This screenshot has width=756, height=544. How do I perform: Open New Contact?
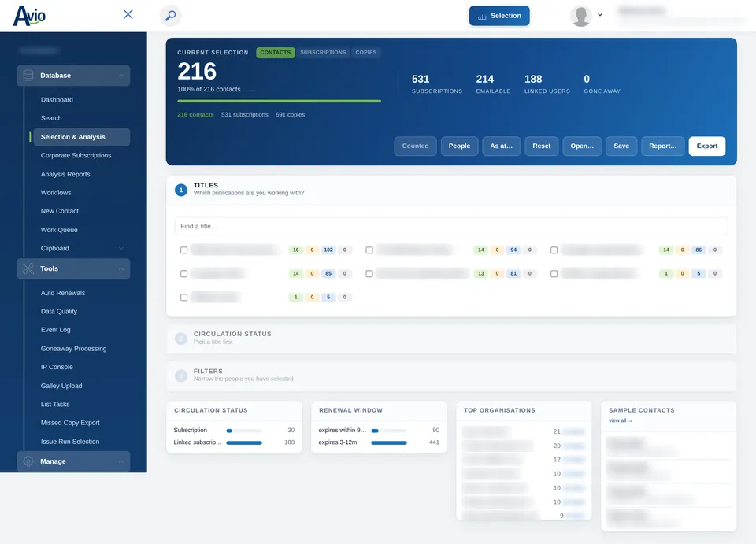pyautogui.click(x=60, y=211)
